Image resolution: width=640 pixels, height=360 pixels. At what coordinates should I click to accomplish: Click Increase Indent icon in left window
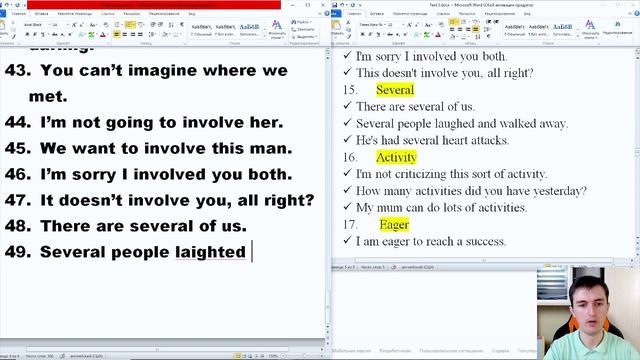click(x=160, y=25)
